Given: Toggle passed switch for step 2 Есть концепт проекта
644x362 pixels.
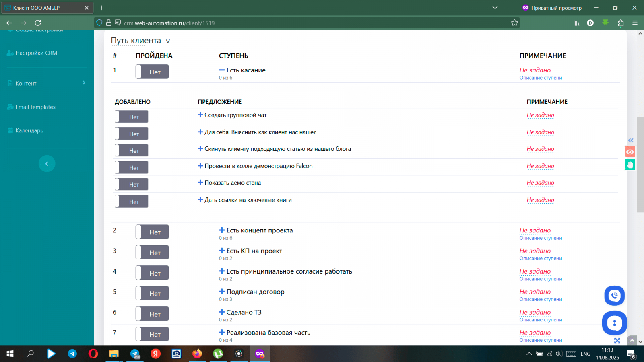Looking at the screenshot, I should tap(152, 232).
